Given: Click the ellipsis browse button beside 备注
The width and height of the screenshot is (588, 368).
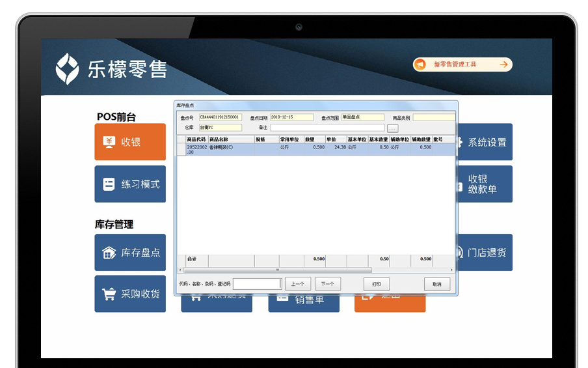Looking at the screenshot, I should (392, 128).
